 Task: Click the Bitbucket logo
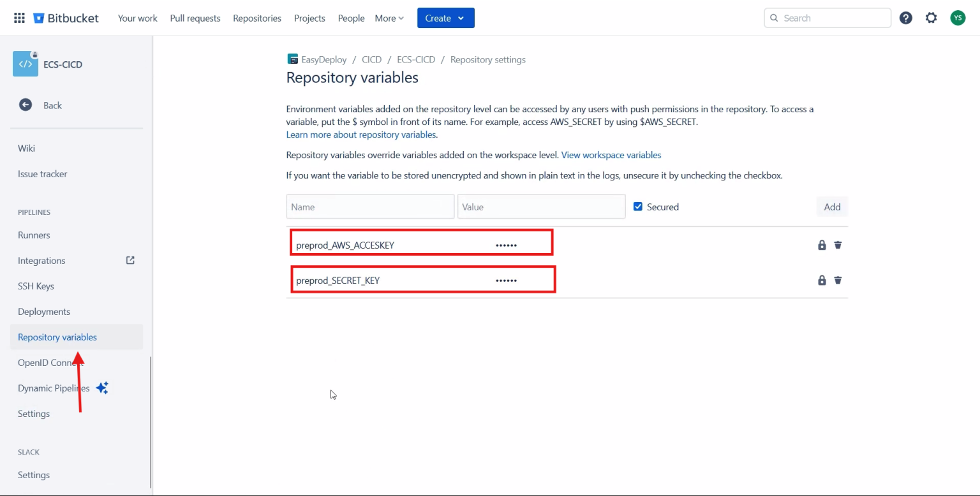click(66, 18)
